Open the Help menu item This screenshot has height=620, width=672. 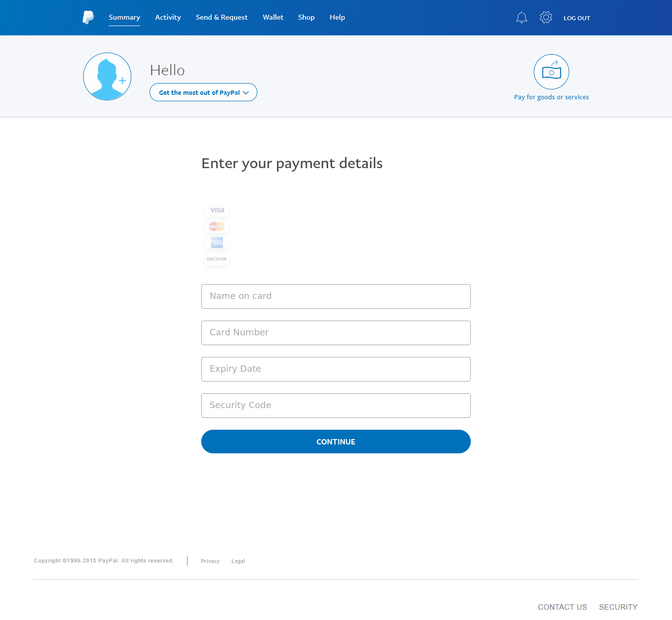[x=337, y=17]
